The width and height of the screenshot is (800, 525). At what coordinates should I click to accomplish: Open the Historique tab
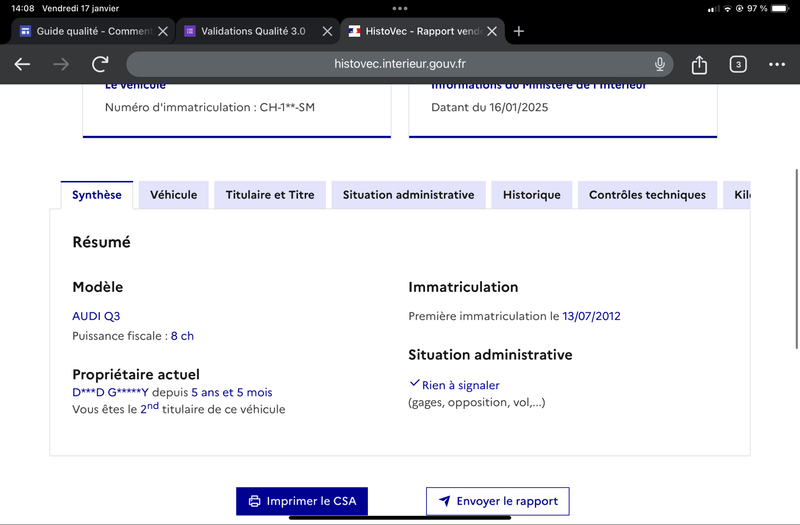click(x=532, y=195)
